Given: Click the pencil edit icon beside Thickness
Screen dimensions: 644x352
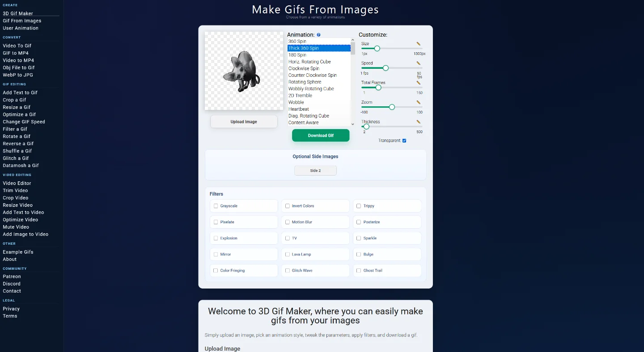Looking at the screenshot, I should tap(419, 122).
